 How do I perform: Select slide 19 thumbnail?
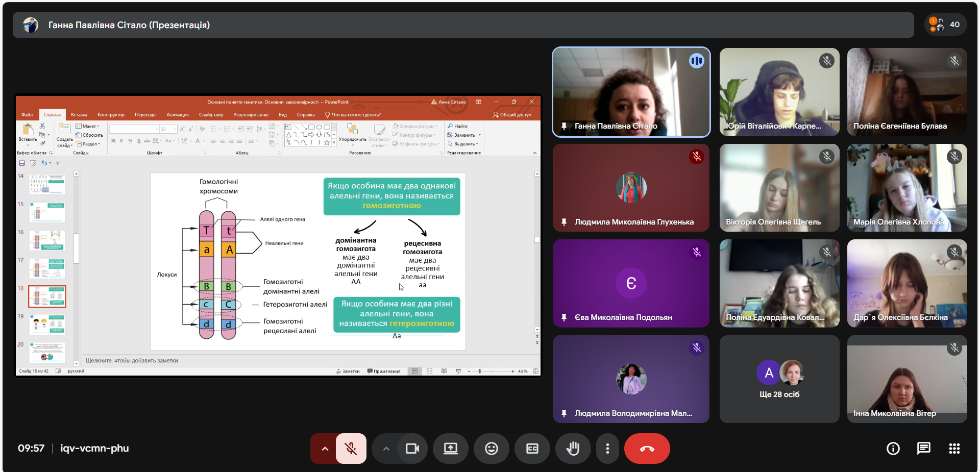[47, 325]
